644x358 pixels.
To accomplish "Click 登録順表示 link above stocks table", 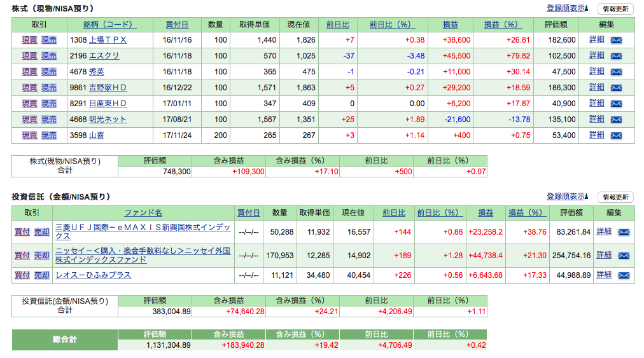I will point(567,8).
